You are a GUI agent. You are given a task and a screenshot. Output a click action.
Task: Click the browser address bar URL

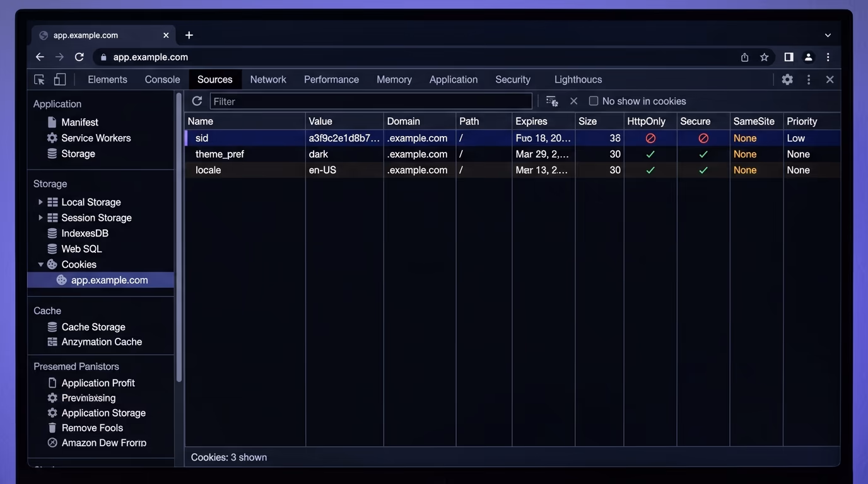[151, 57]
